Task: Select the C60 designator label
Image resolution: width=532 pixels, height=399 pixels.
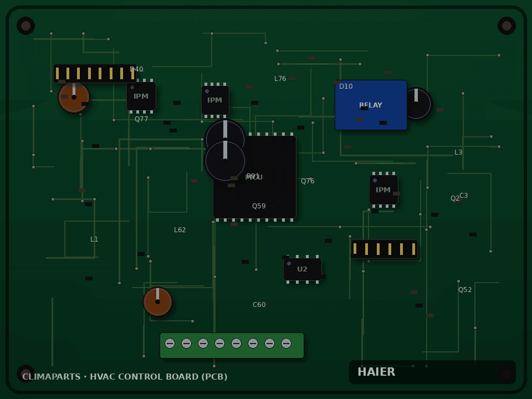Action: pos(259,305)
